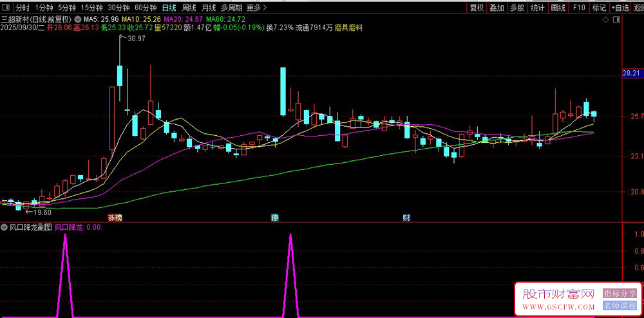Click the MA10: 25.26 label
The width and height of the screenshot is (644, 318).
pyautogui.click(x=141, y=19)
